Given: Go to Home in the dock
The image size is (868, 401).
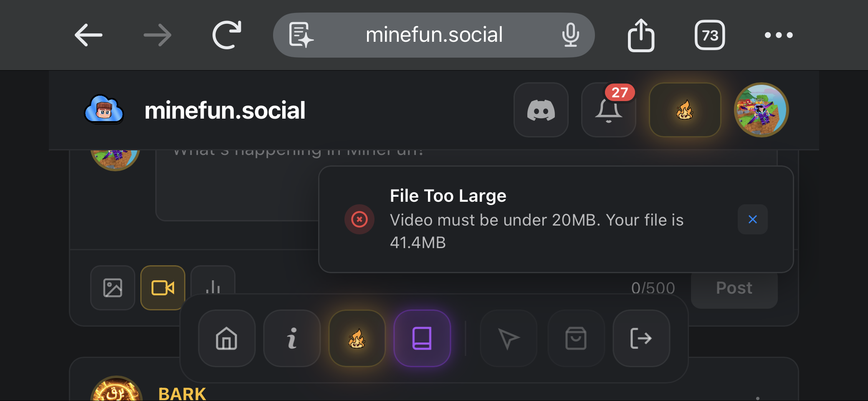Looking at the screenshot, I should pos(227,338).
